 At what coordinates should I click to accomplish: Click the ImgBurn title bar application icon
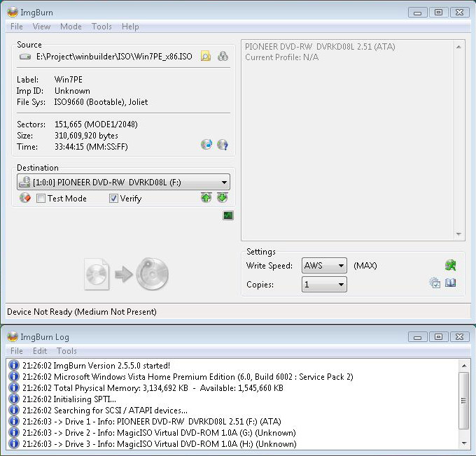tap(13, 12)
